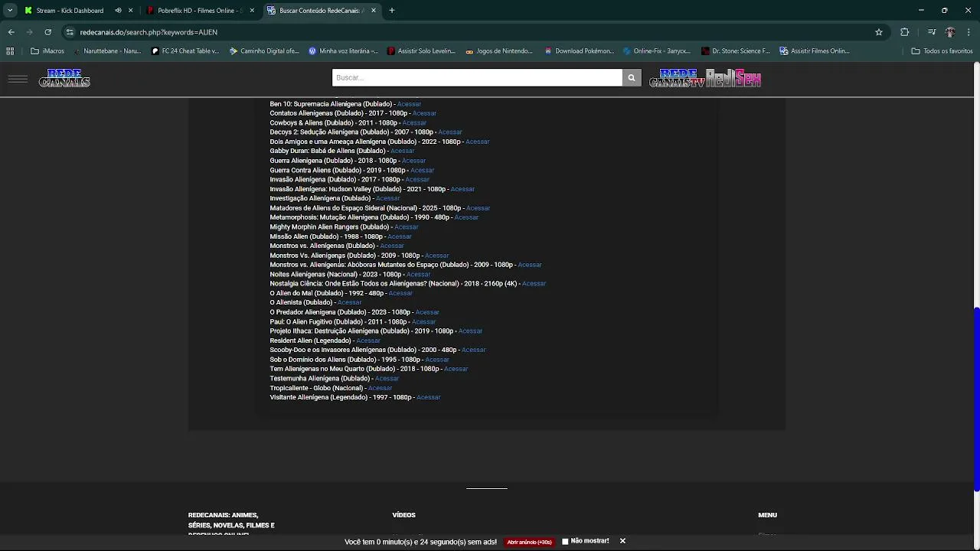Close the Pobreflix HD tab

(252, 11)
